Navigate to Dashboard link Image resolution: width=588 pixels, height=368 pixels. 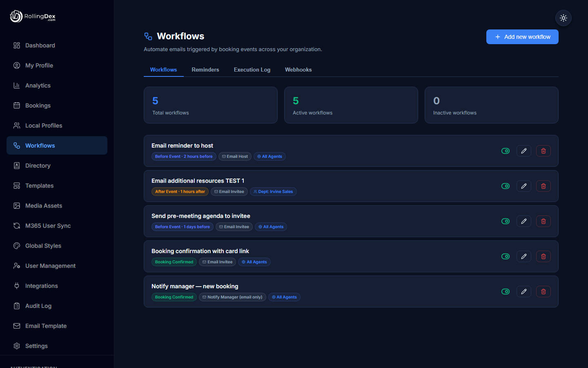pos(57,45)
